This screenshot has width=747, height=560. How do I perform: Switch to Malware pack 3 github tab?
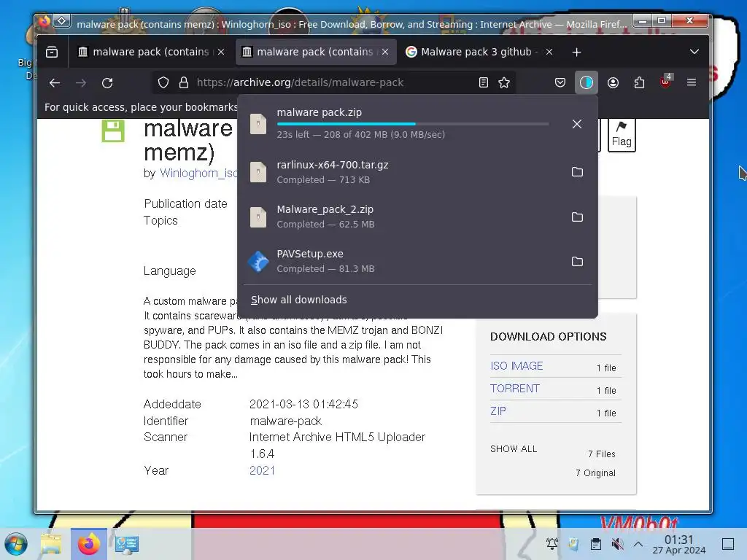pos(479,52)
